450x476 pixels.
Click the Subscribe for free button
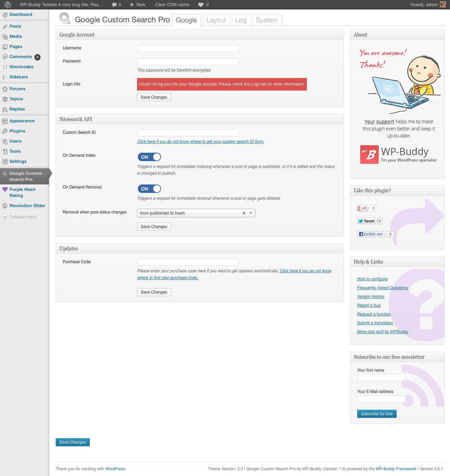376,414
